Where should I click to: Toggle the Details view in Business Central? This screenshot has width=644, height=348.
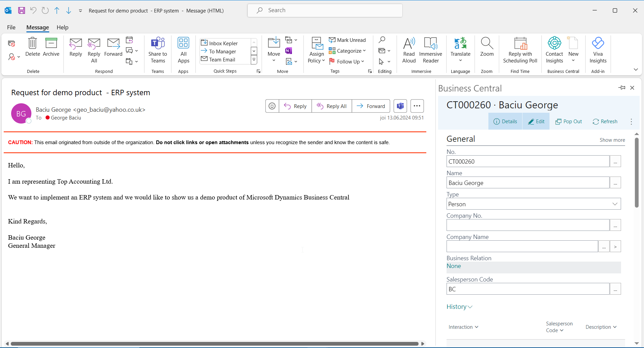tap(505, 122)
